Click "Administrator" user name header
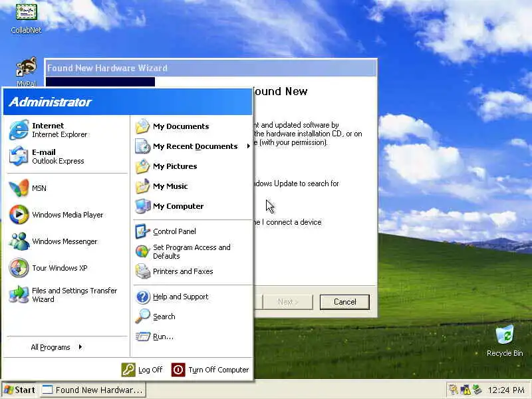The width and height of the screenshot is (532, 399). [x=51, y=102]
